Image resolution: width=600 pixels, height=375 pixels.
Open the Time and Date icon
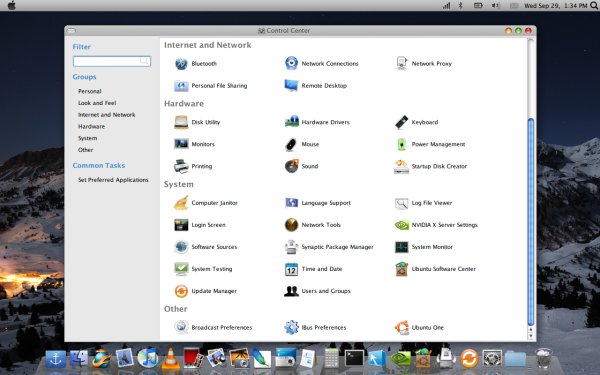pyautogui.click(x=291, y=269)
